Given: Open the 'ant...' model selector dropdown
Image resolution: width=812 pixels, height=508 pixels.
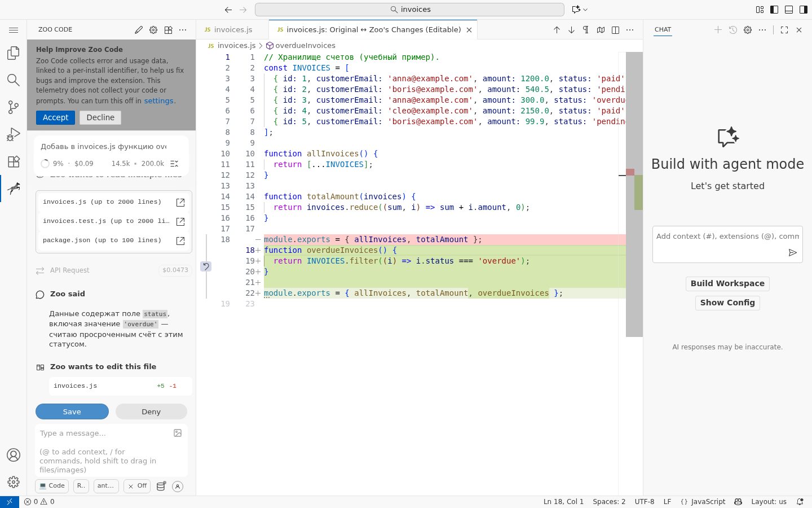Looking at the screenshot, I should click(x=105, y=486).
